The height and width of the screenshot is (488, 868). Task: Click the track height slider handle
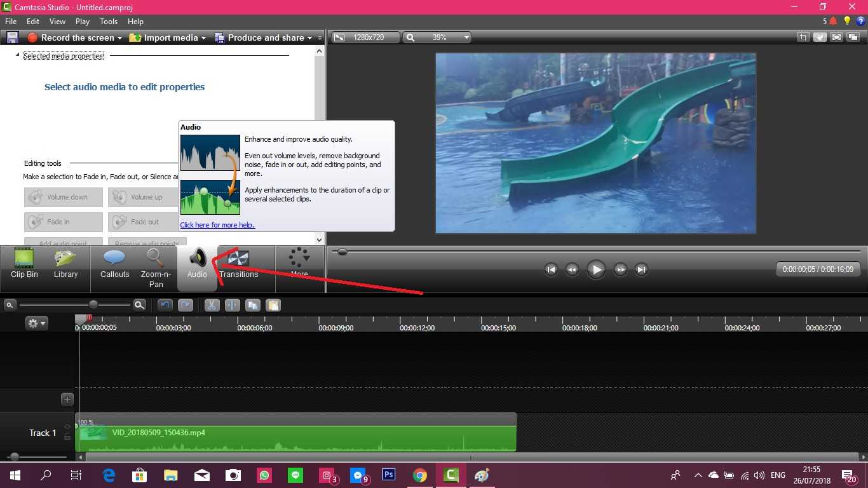coord(14,457)
